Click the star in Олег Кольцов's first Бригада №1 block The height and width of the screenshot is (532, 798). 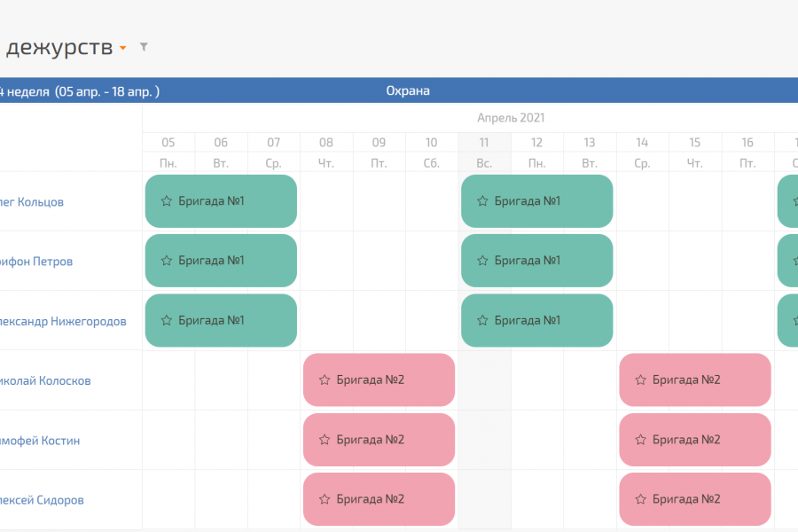pos(166,201)
